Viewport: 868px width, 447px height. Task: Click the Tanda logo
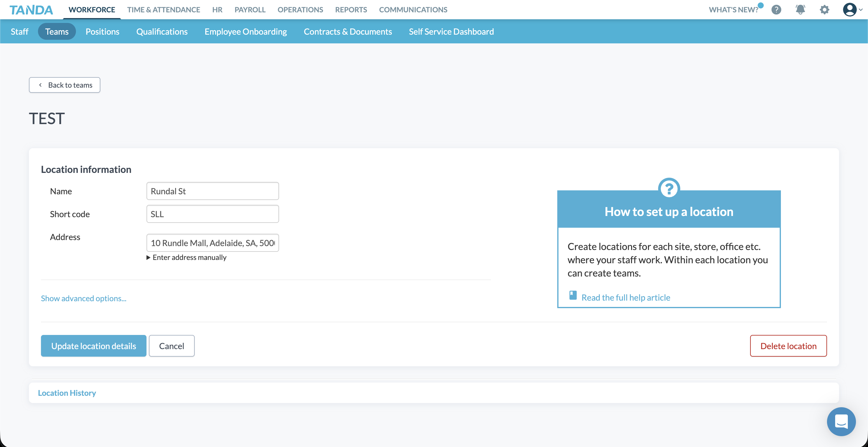point(31,10)
